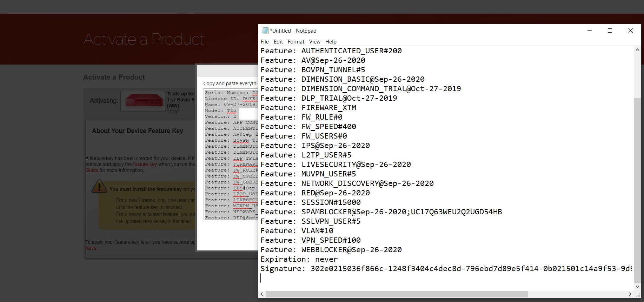Click the 'About Your Device Feature Key' heading
Screen dimensions: 644x302
pos(138,131)
